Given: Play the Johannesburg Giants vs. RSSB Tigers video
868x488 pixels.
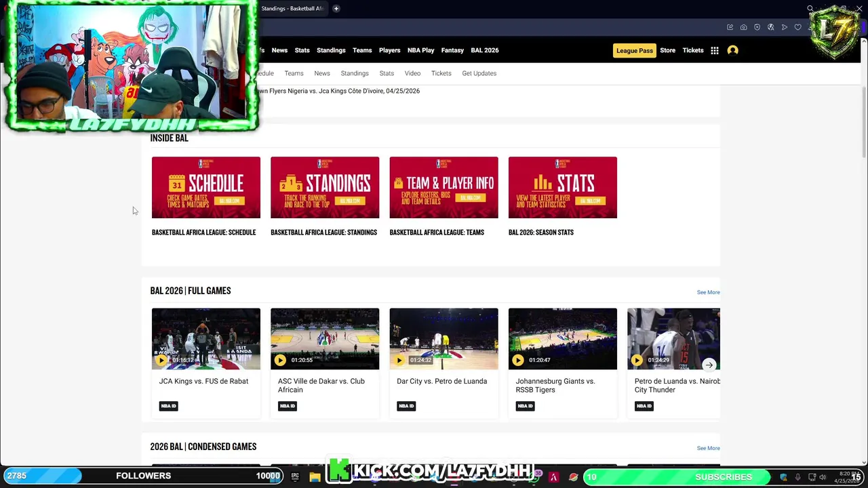Looking at the screenshot, I should (518, 360).
